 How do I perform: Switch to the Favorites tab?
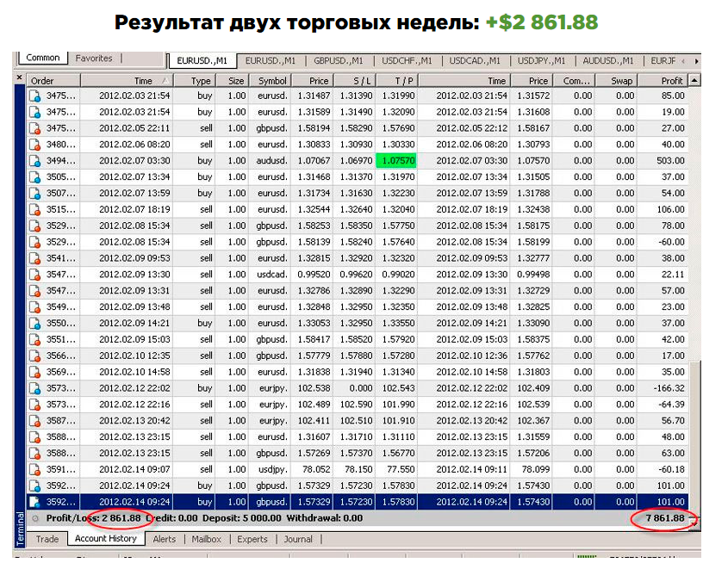click(x=94, y=58)
